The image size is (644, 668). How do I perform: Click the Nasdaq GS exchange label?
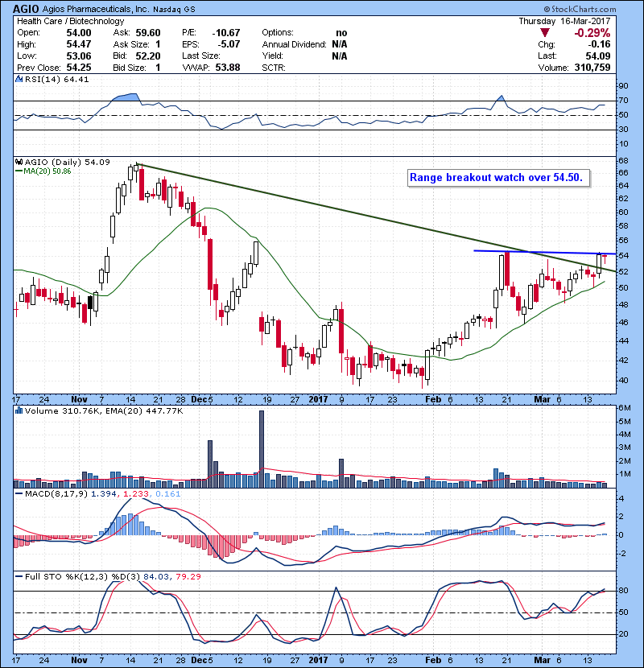[x=174, y=10]
